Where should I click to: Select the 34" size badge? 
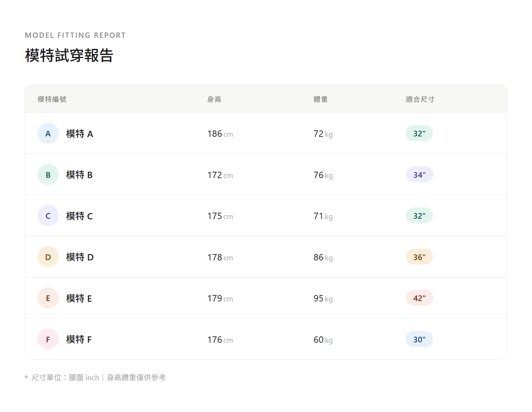click(419, 175)
